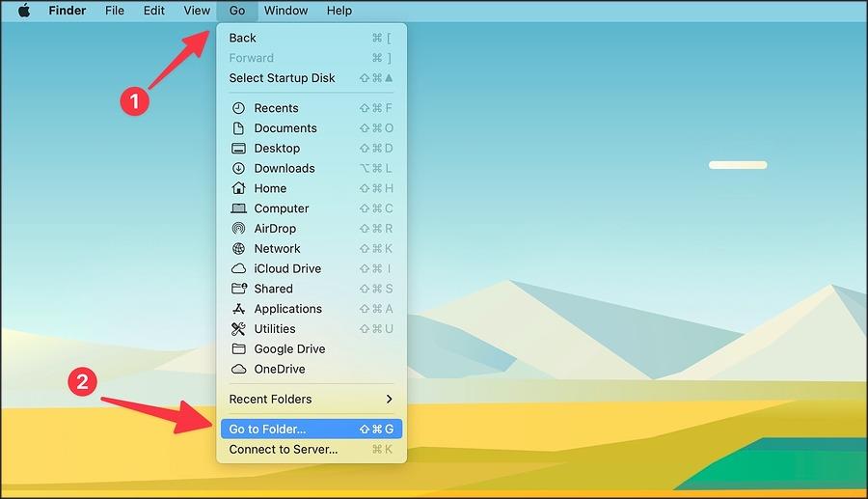This screenshot has width=868, height=499.
Task: Close the open Go menu
Action: (x=237, y=11)
